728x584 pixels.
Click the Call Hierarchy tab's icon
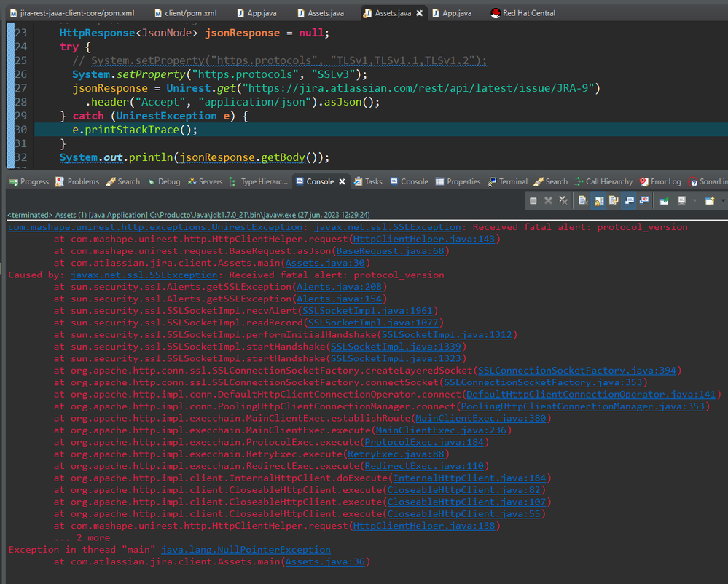coord(579,181)
